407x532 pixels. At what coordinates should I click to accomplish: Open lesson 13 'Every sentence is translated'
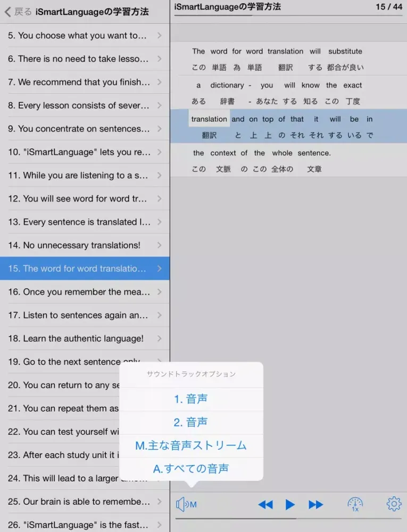85,222
